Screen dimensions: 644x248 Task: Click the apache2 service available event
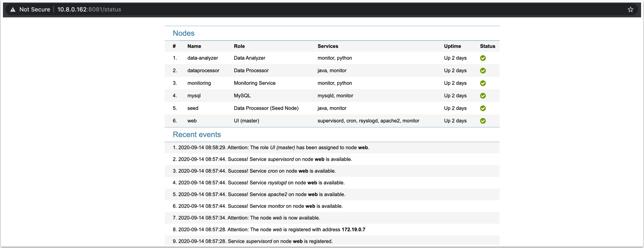pyautogui.click(x=262, y=194)
